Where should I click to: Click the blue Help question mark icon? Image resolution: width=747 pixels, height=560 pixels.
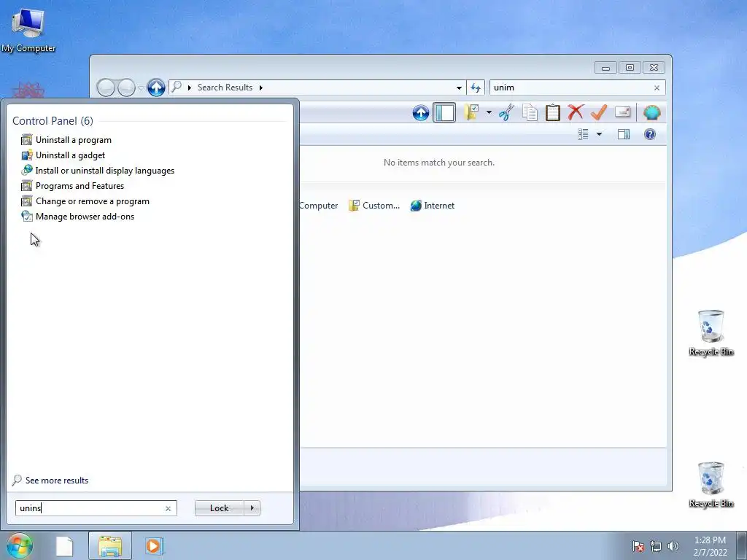(x=650, y=134)
